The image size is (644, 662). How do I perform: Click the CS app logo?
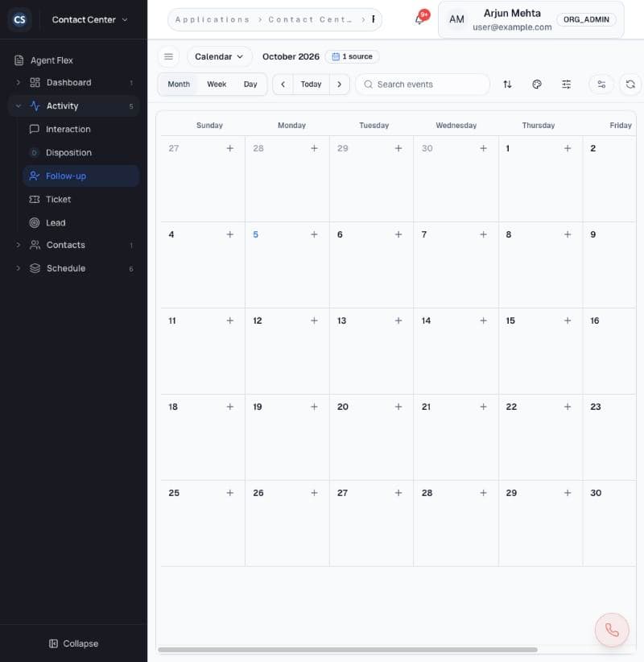pyautogui.click(x=19, y=19)
